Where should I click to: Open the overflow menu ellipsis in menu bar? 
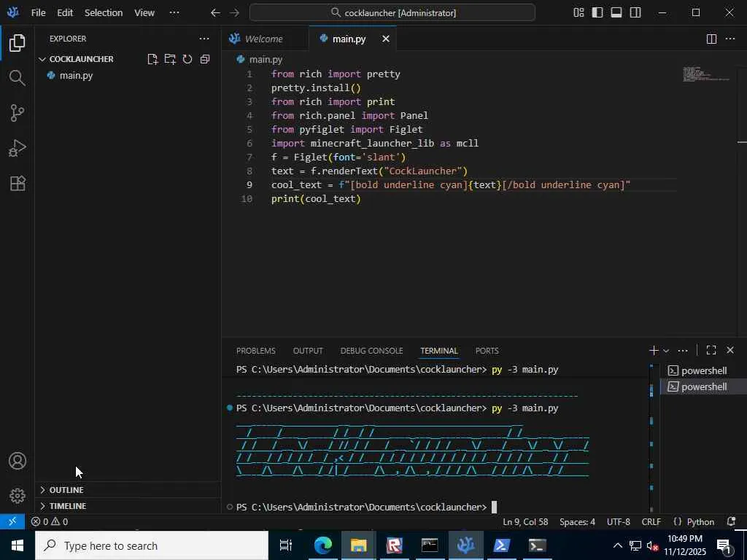click(174, 13)
